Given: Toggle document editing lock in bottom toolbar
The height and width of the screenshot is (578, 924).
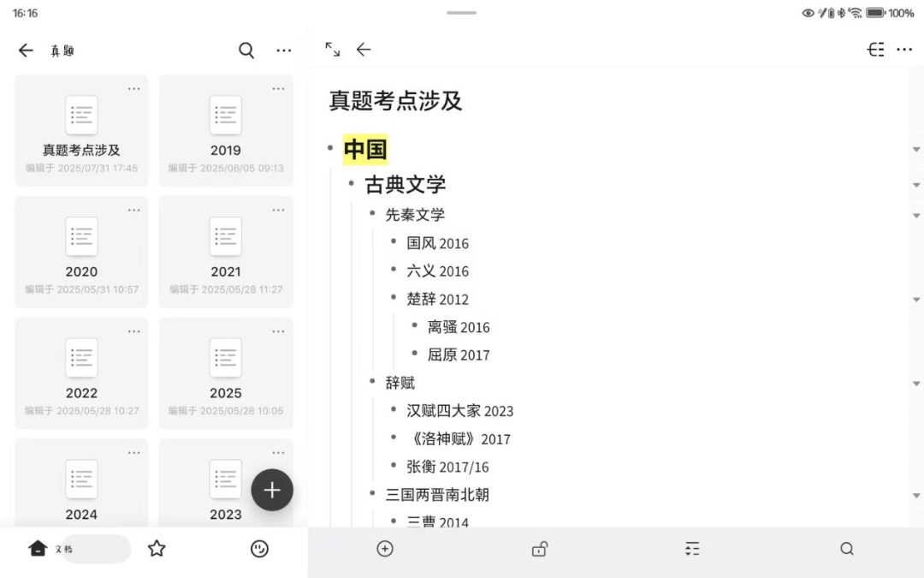Looking at the screenshot, I should [539, 549].
